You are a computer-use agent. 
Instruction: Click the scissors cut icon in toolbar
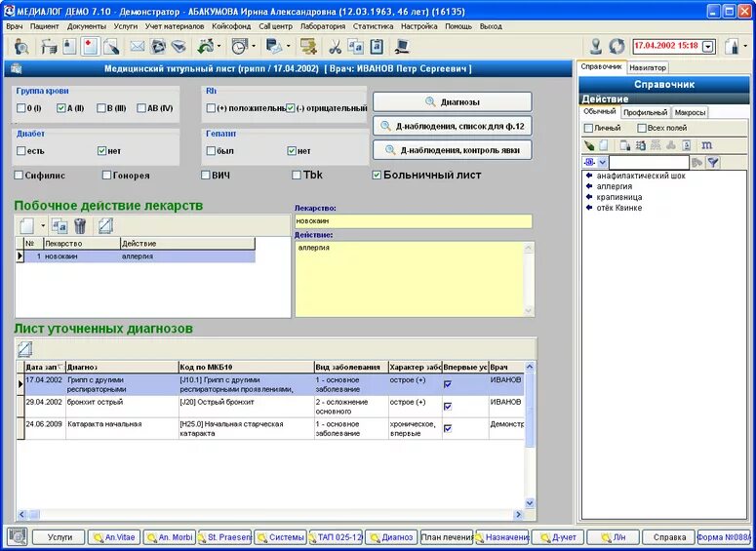pos(335,47)
